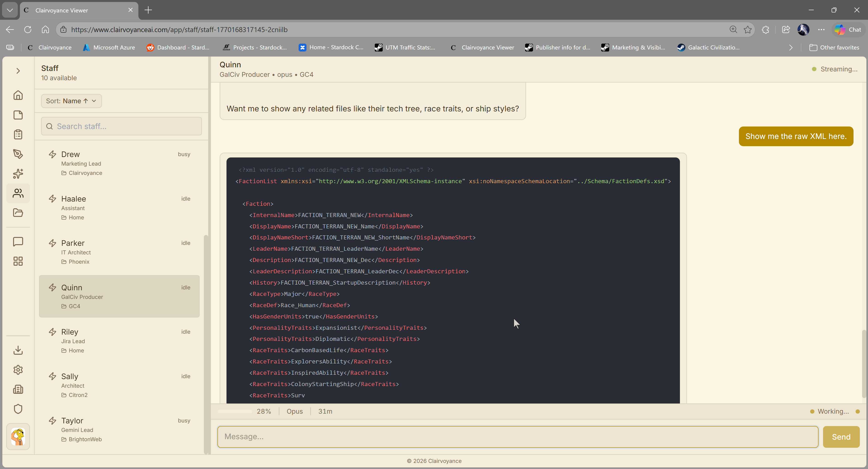This screenshot has height=469, width=868.
Task: Show more favorites bar items chevron
Action: point(791,47)
